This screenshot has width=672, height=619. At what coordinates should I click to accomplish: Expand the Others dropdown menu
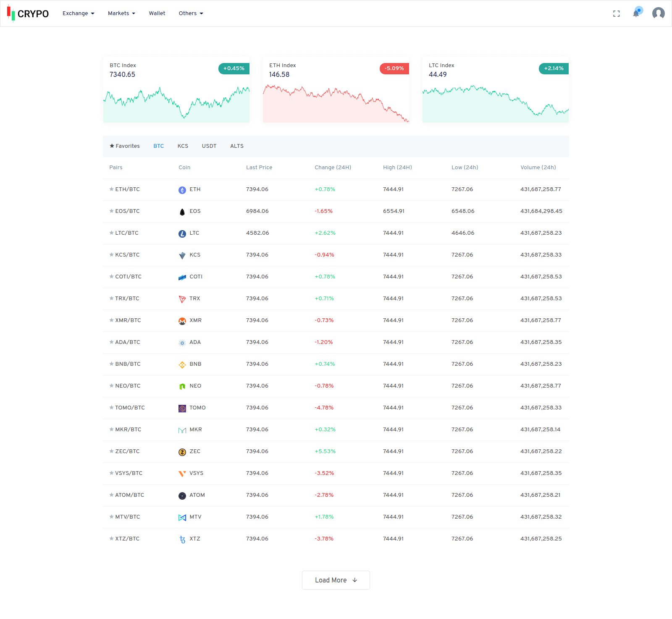[x=191, y=13]
